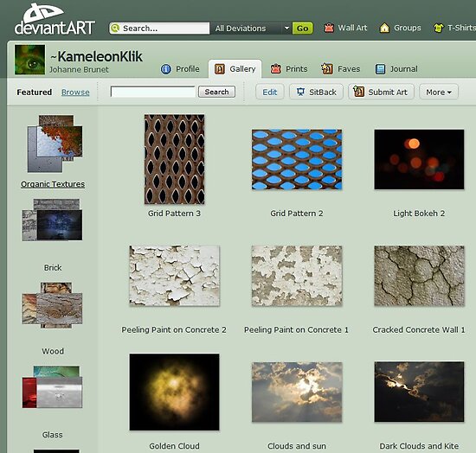Click the Prints tab icon
The image size is (476, 453).
275,69
